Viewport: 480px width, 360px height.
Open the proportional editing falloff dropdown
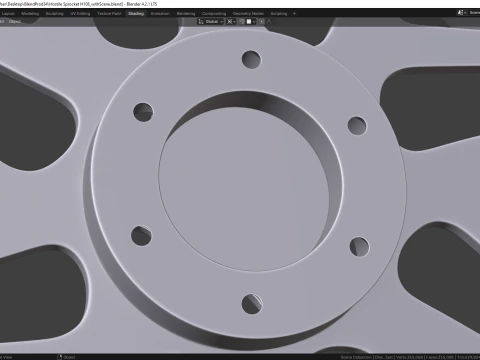(271, 22)
